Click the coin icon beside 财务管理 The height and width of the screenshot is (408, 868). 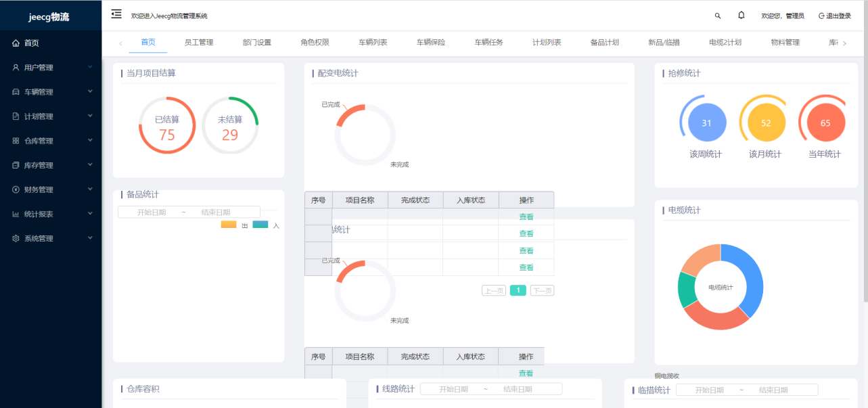click(x=16, y=189)
